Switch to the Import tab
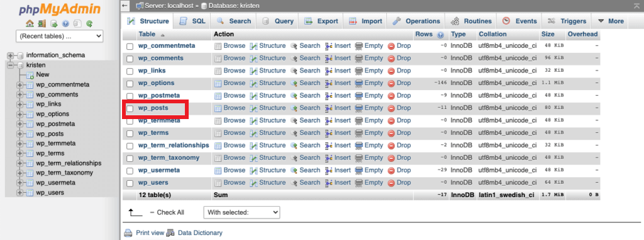Viewport: 644px width, 240px height. (365, 21)
